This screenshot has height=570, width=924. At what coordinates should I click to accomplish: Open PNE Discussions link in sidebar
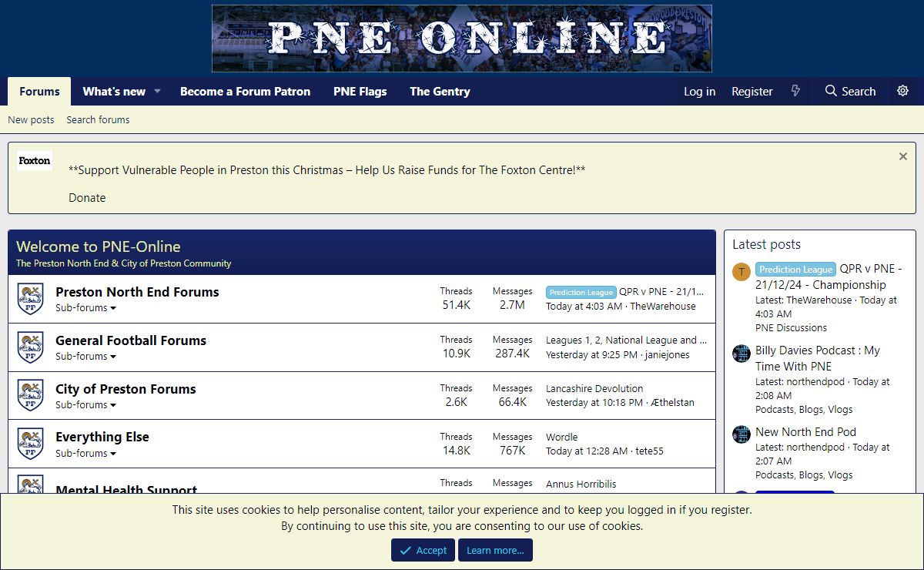click(x=791, y=327)
